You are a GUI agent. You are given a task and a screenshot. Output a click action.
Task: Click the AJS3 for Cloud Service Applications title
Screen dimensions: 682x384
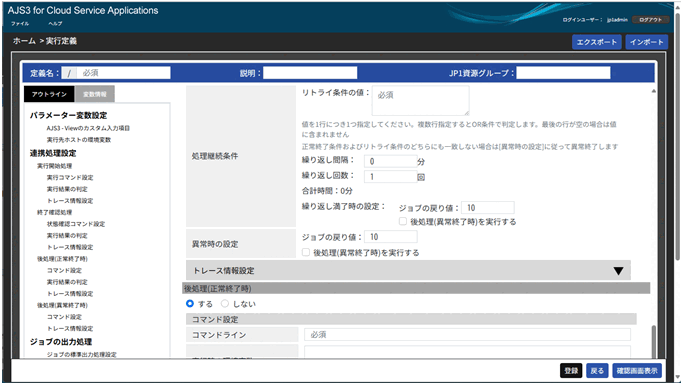83,10
